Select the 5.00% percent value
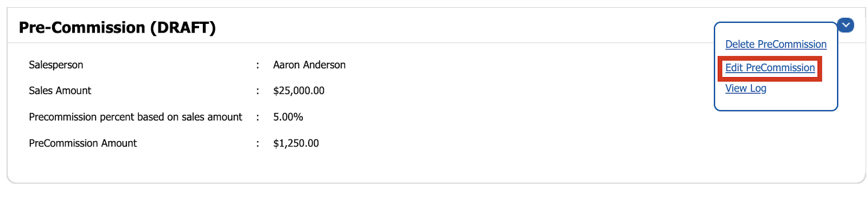868x197 pixels. tap(288, 117)
